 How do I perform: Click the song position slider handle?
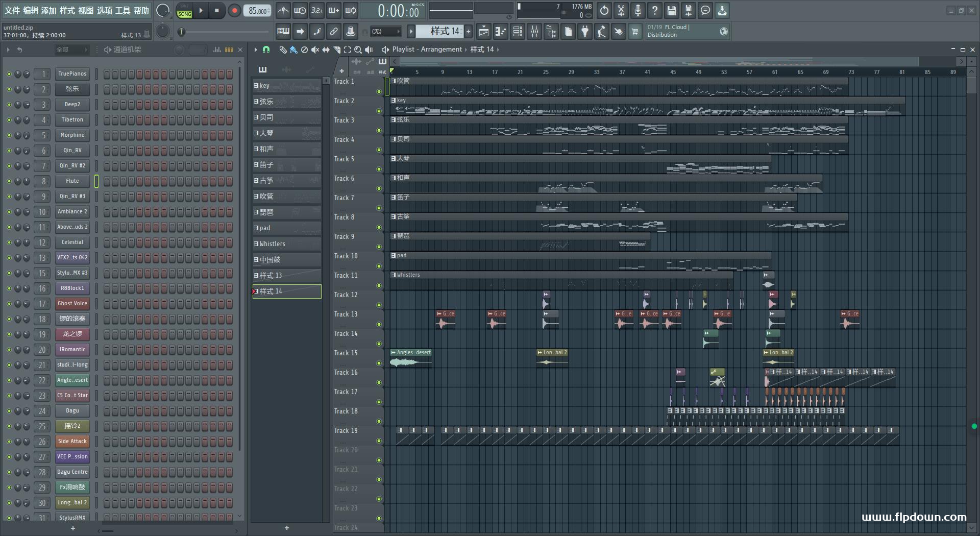tap(181, 32)
